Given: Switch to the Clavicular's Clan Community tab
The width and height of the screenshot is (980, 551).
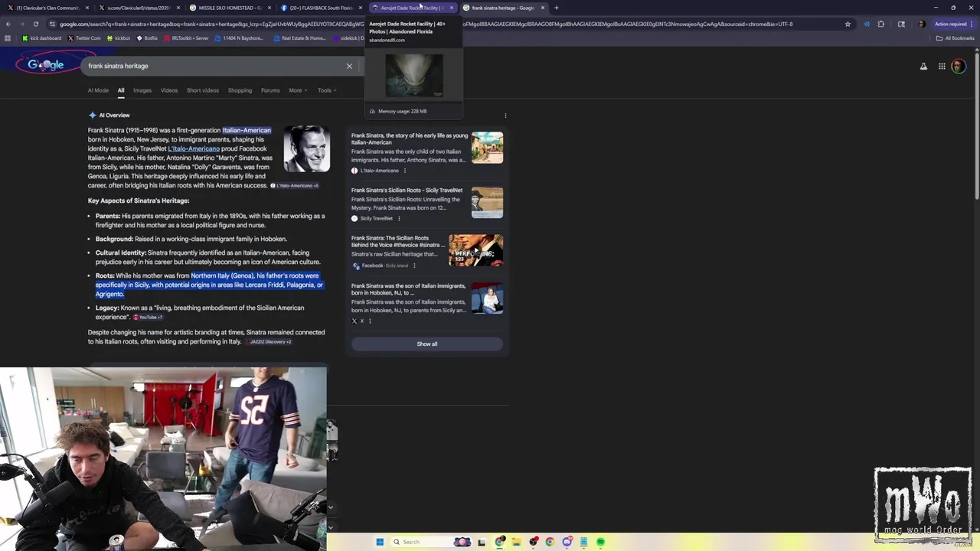Looking at the screenshot, I should click(47, 8).
